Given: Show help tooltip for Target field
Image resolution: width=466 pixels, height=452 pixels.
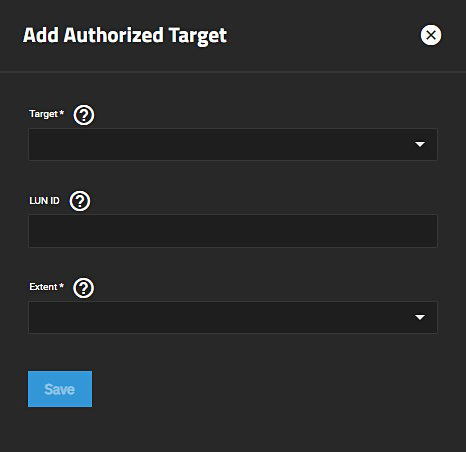Looking at the screenshot, I should click(84, 115).
